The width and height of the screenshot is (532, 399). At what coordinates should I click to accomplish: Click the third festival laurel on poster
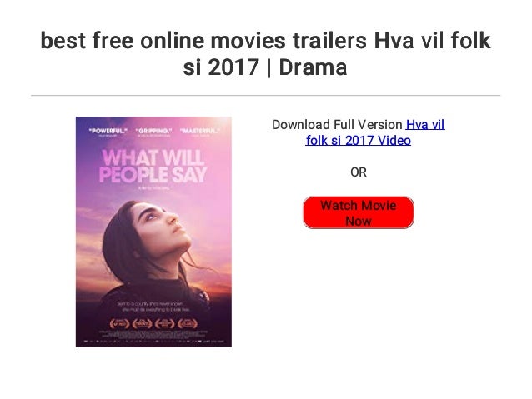point(164,324)
